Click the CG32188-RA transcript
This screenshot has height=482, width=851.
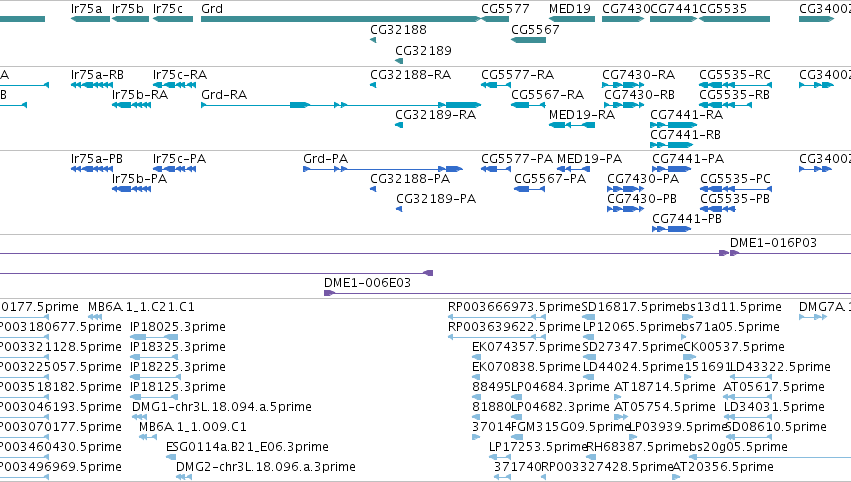pyautogui.click(x=373, y=85)
